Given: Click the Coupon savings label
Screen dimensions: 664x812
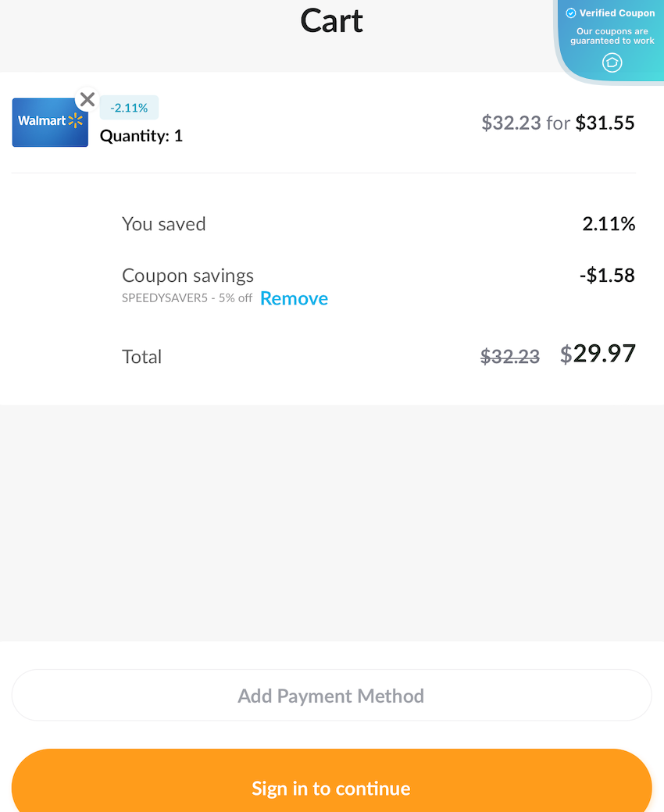Looking at the screenshot, I should (187, 275).
